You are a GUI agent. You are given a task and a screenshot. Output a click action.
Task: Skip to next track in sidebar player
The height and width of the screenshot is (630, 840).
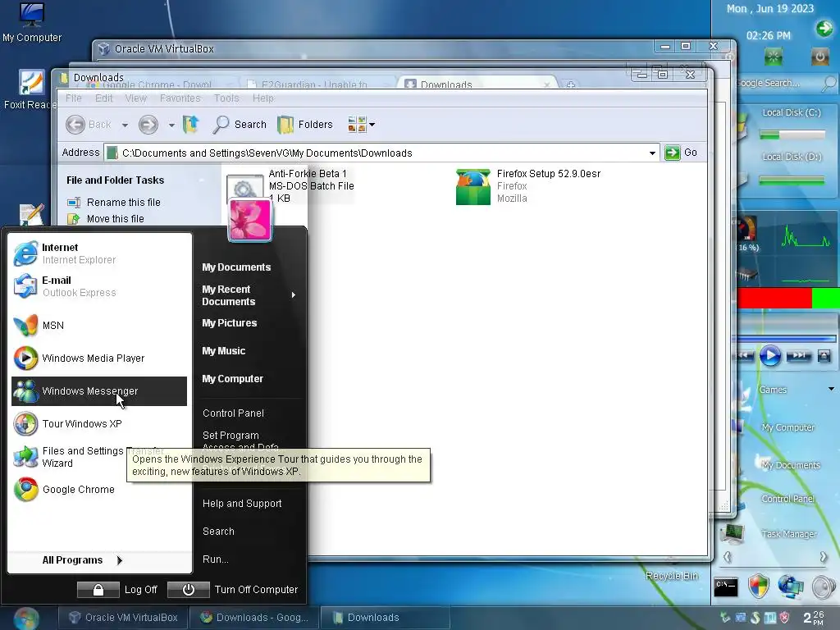click(798, 355)
